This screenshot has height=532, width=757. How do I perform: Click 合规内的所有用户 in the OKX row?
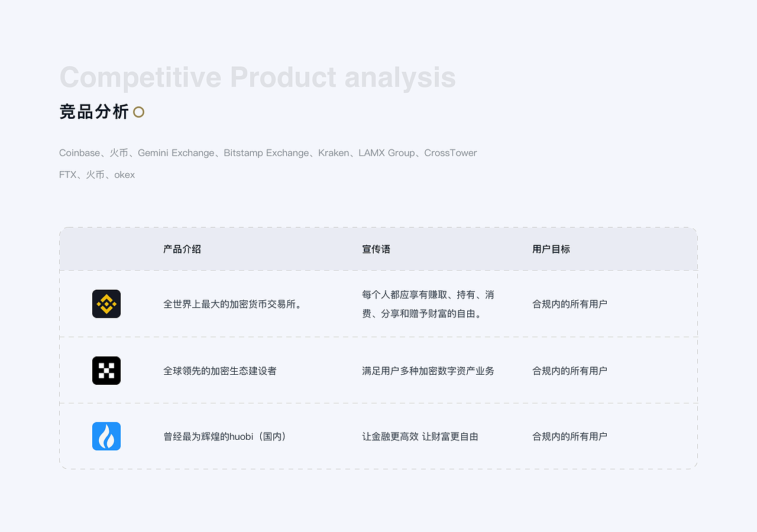[570, 371]
